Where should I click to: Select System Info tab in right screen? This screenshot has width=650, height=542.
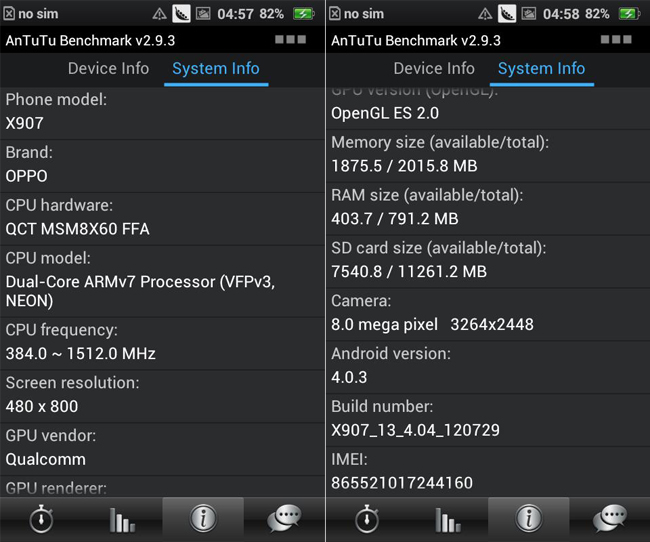[542, 68]
